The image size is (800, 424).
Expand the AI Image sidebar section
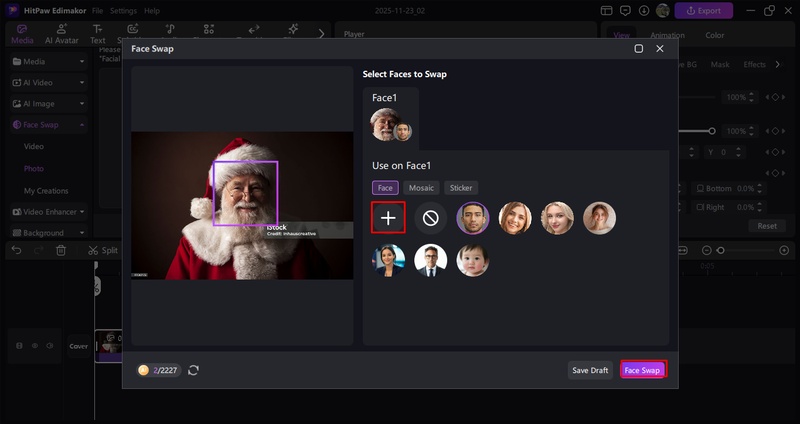point(48,104)
